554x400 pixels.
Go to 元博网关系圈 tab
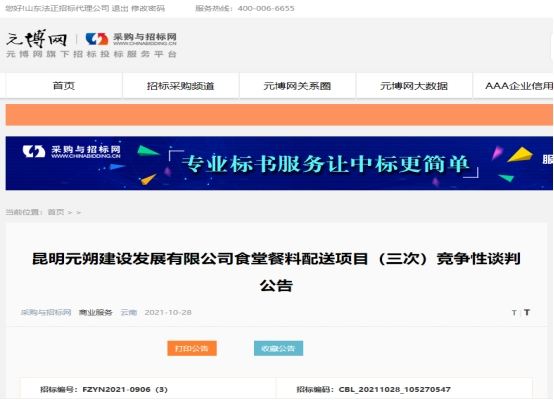(297, 86)
